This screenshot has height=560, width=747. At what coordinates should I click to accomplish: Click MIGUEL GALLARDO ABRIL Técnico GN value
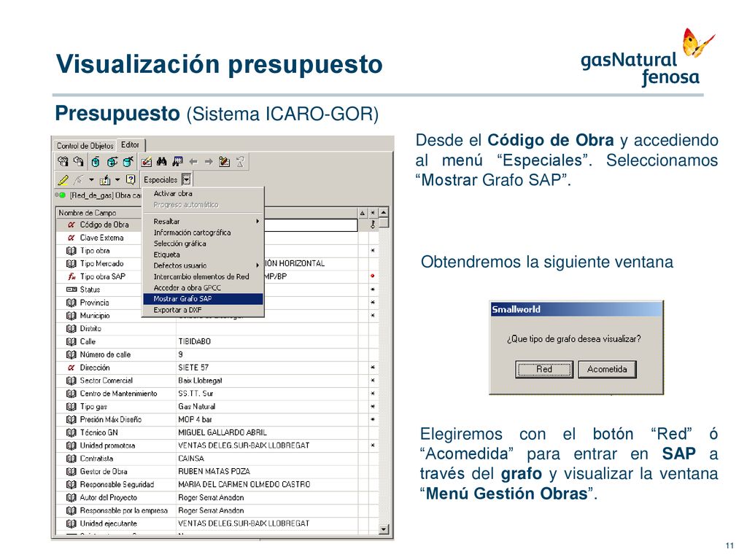pyautogui.click(x=222, y=432)
